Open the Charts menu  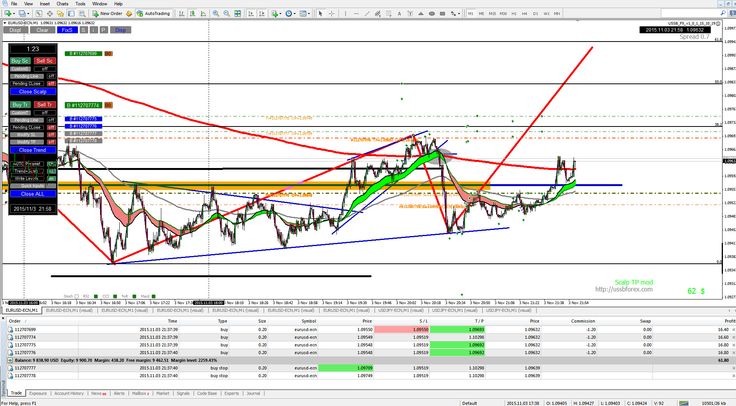tap(62, 4)
